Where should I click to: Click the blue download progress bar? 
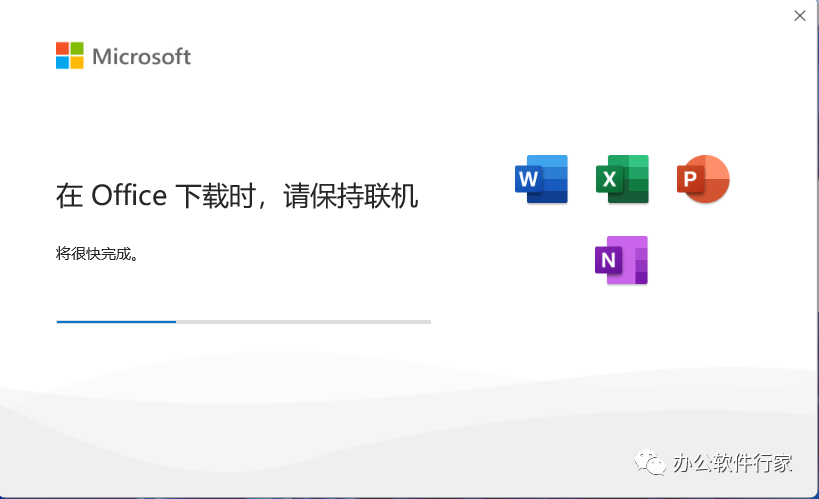tap(243, 322)
